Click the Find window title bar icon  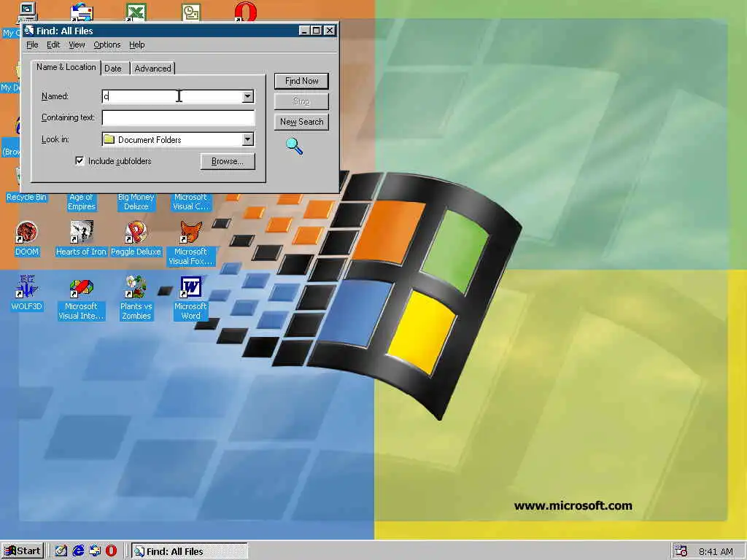click(29, 31)
